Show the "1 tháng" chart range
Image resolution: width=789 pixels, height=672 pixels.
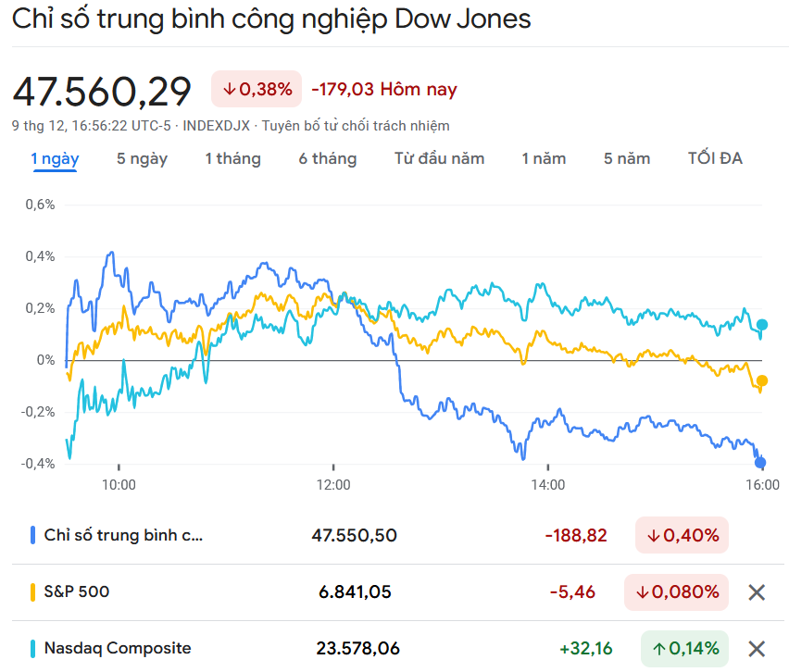(x=232, y=158)
